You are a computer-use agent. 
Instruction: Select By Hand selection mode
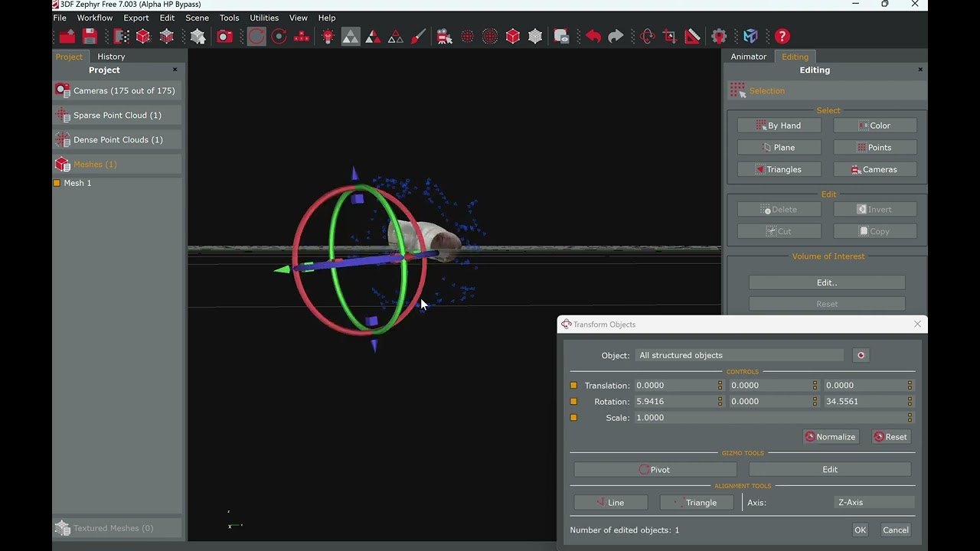click(x=779, y=126)
